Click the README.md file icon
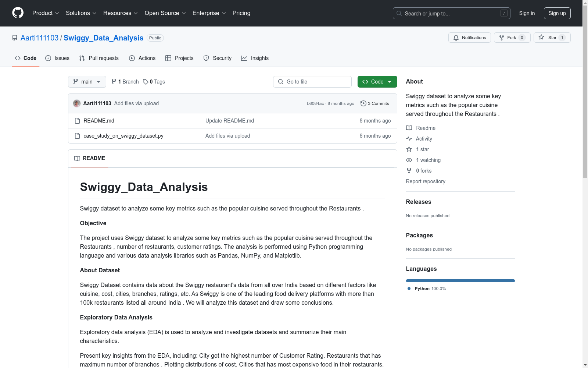 [x=77, y=121]
